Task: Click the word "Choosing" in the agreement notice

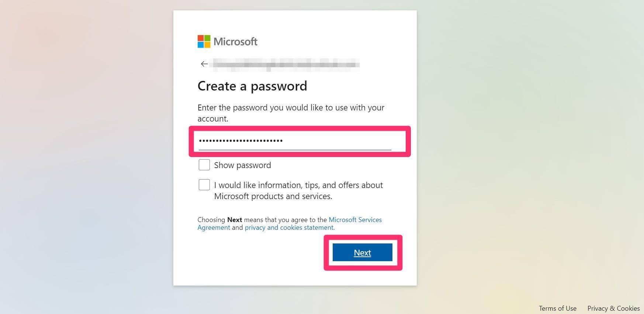Action: click(211, 220)
